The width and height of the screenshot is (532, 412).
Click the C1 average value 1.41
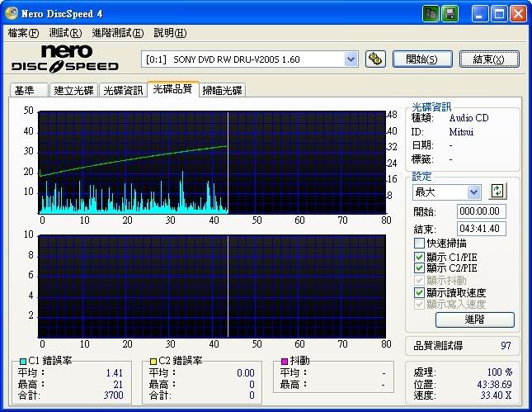click(x=115, y=373)
